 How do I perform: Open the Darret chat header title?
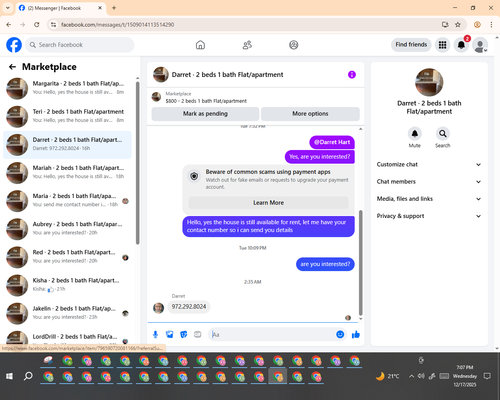(227, 75)
